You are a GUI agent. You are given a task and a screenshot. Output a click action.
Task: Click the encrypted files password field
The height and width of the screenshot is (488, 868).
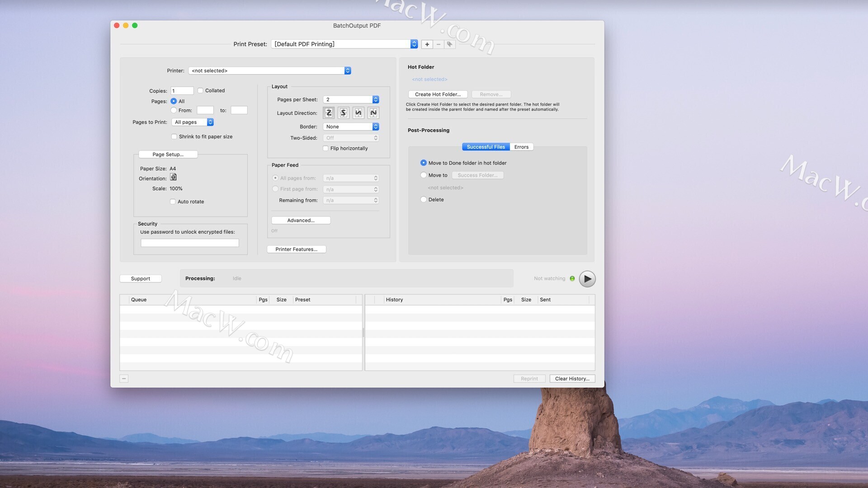point(190,243)
